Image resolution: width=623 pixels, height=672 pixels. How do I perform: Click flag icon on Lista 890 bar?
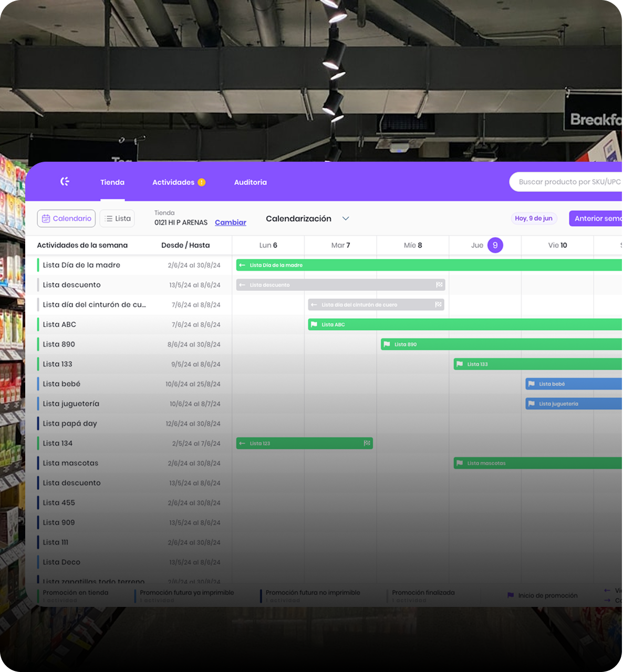[x=387, y=344]
